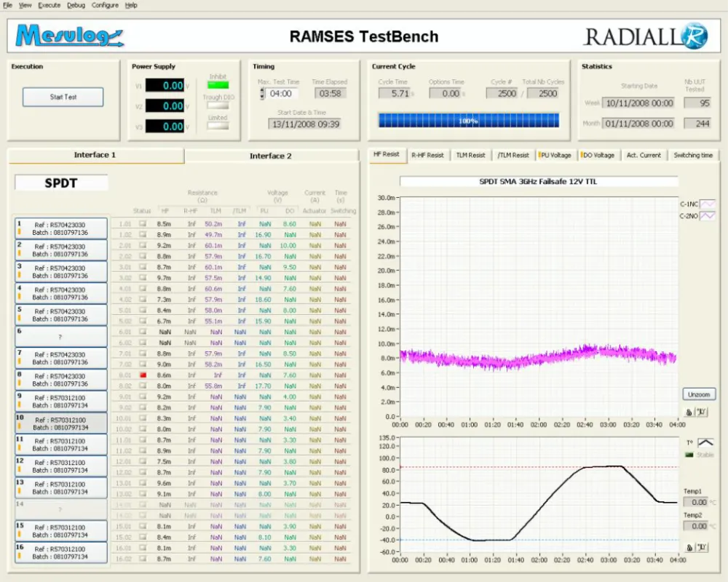Click the status indicator for row 2.01

pos(143,245)
